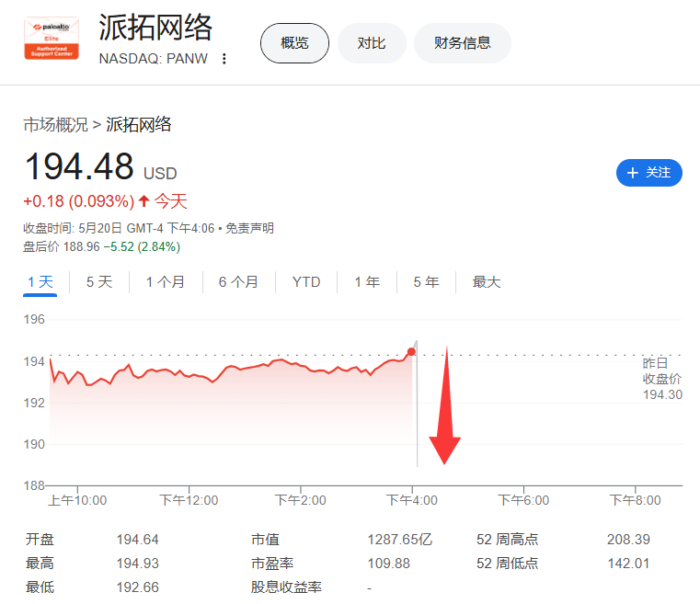This screenshot has width=700, height=604.
Task: Click the 市值 value 1287.65亿
Action: 399,540
